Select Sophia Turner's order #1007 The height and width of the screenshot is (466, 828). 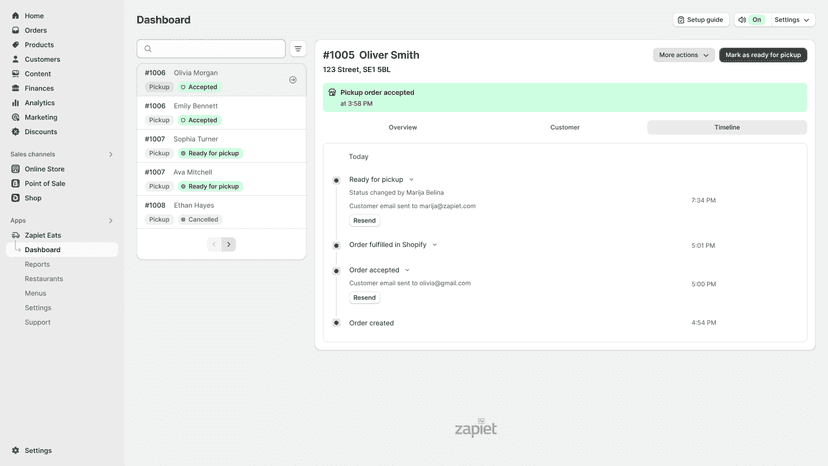221,146
